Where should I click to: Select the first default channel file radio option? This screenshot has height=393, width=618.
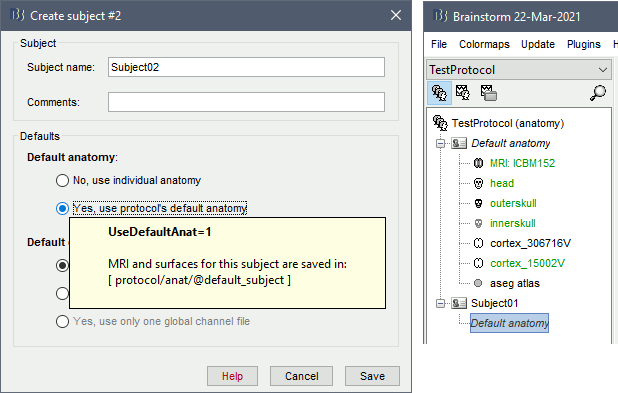[x=62, y=265]
